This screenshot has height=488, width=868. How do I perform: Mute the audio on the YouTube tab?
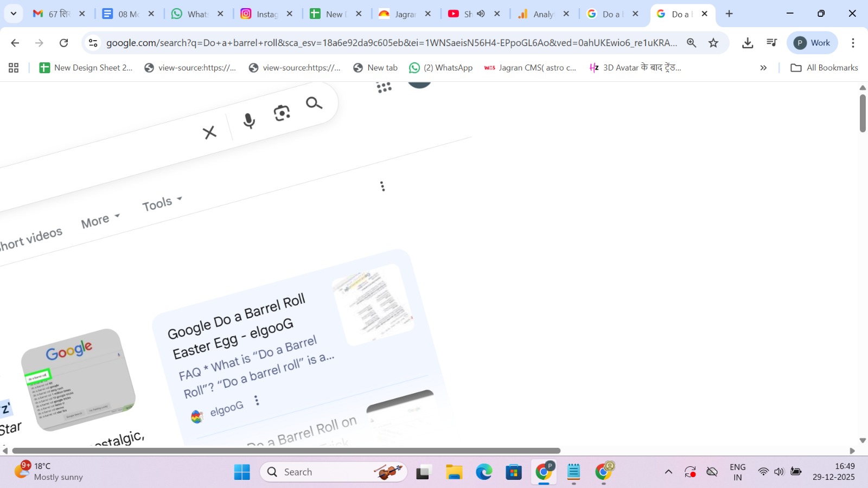tap(481, 14)
